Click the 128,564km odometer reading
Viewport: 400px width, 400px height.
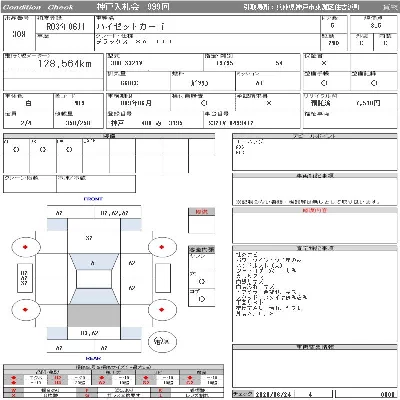pyautogui.click(x=65, y=64)
